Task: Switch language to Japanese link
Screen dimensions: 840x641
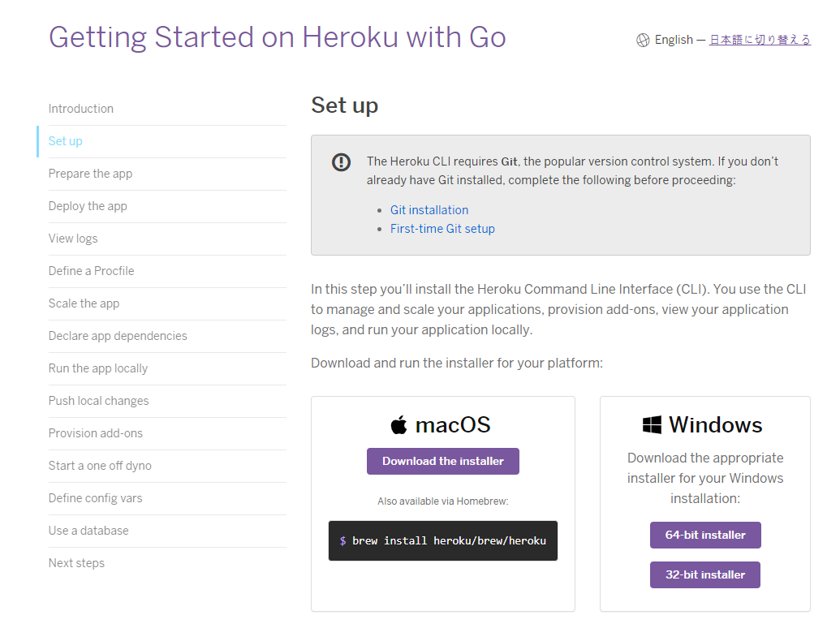Action: pos(760,40)
